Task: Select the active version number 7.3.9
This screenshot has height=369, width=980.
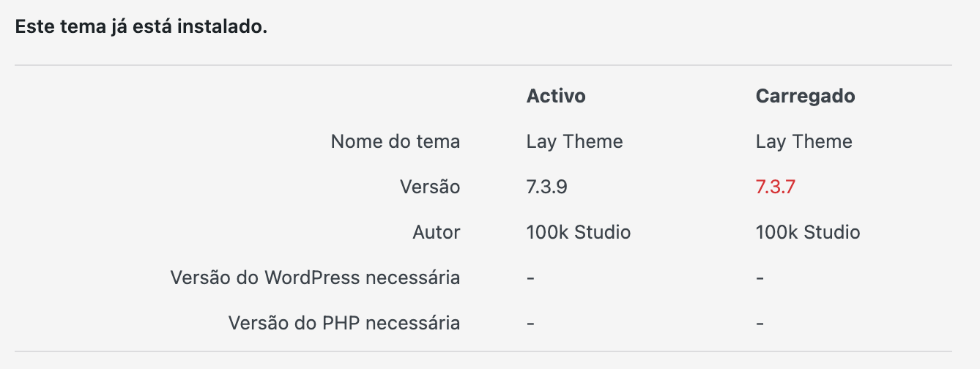Action: coord(546,187)
